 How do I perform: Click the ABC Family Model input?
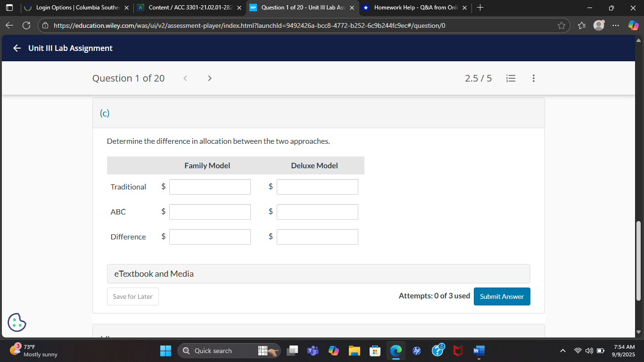coord(210,212)
